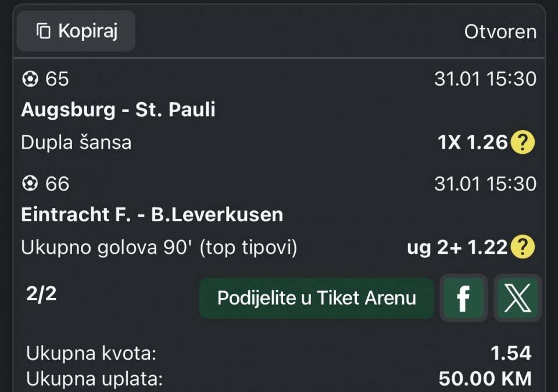Click the Otvoren ticket status label
Screen dimensions: 558x392
[x=500, y=32]
